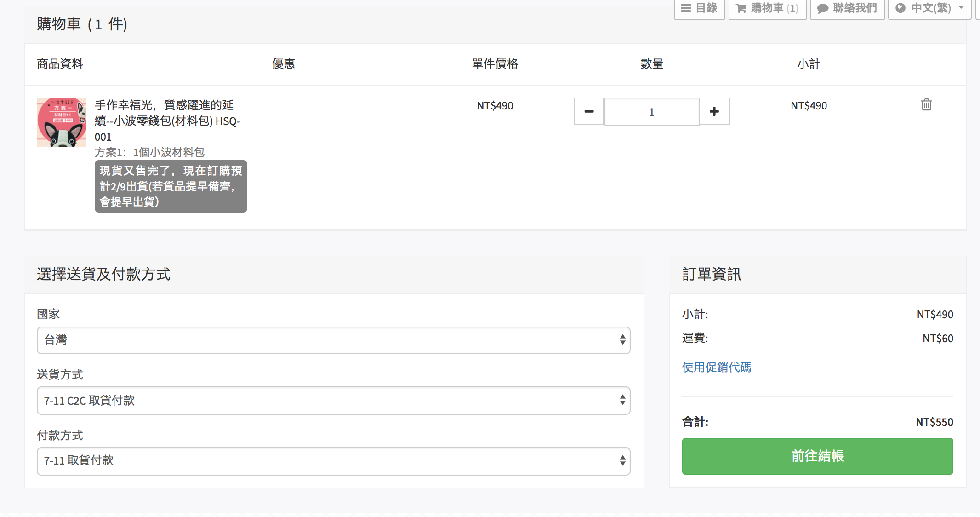Screen dimensions: 980x517
Task: Click the speech bubble icon beside 聯絡我們
Action: 823,8
